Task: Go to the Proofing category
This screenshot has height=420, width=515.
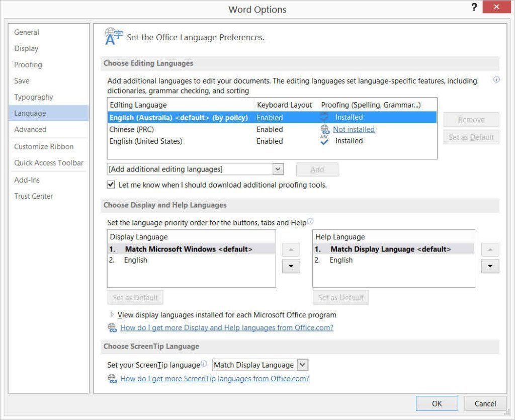Action: click(28, 65)
